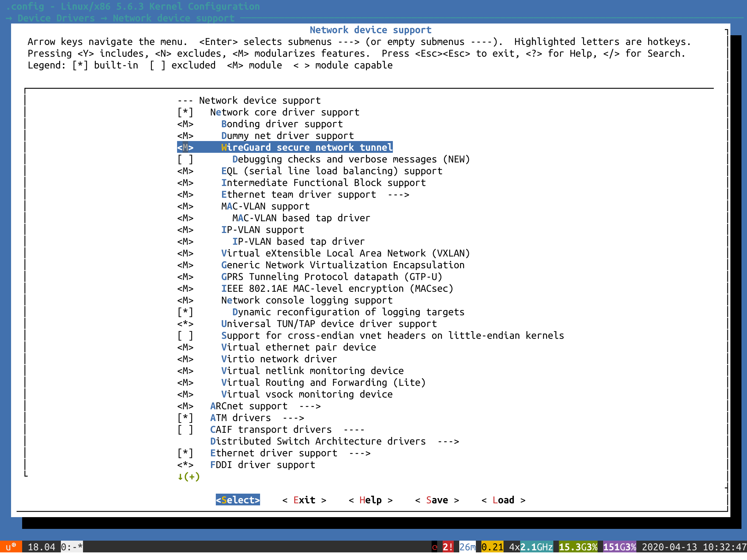This screenshot has width=747, height=560.
Task: Click the red '2!' updates indicator
Action: (448, 547)
